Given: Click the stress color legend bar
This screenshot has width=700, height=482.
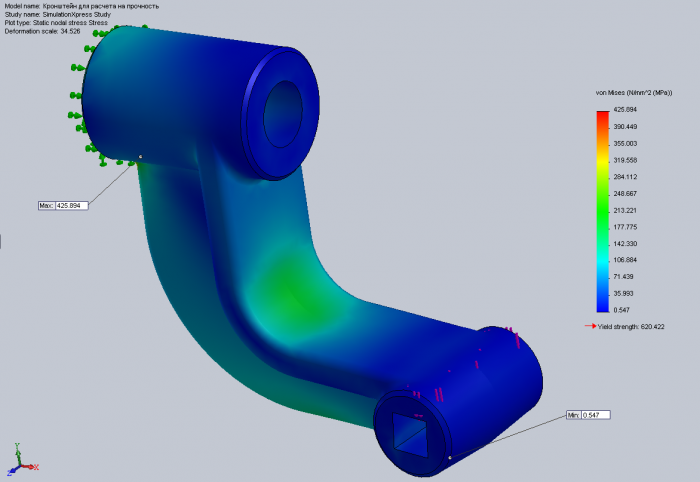Looking at the screenshot, I should point(603,212).
